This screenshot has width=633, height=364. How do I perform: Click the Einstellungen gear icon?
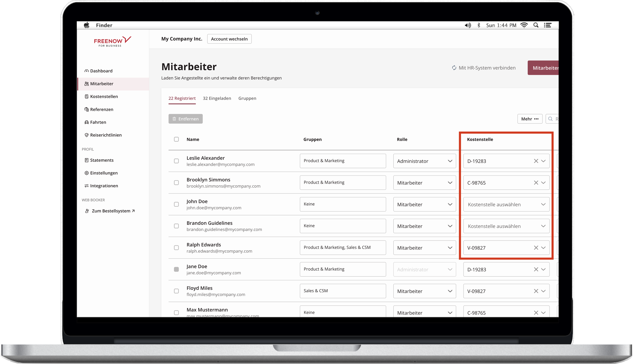click(86, 173)
